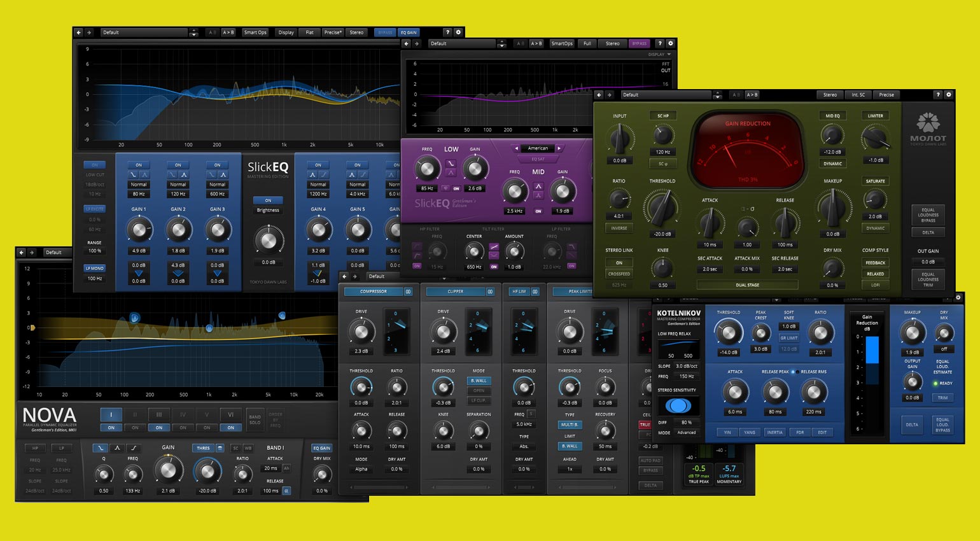Image resolution: width=980 pixels, height=541 pixels.
Task: Open settings gear in Kotelnikov compressor window
Action: (x=958, y=297)
